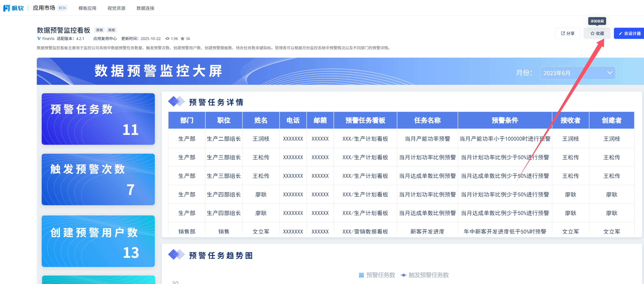Open the 数据连接 nav tab
This screenshot has height=284, width=644.
[x=145, y=8]
